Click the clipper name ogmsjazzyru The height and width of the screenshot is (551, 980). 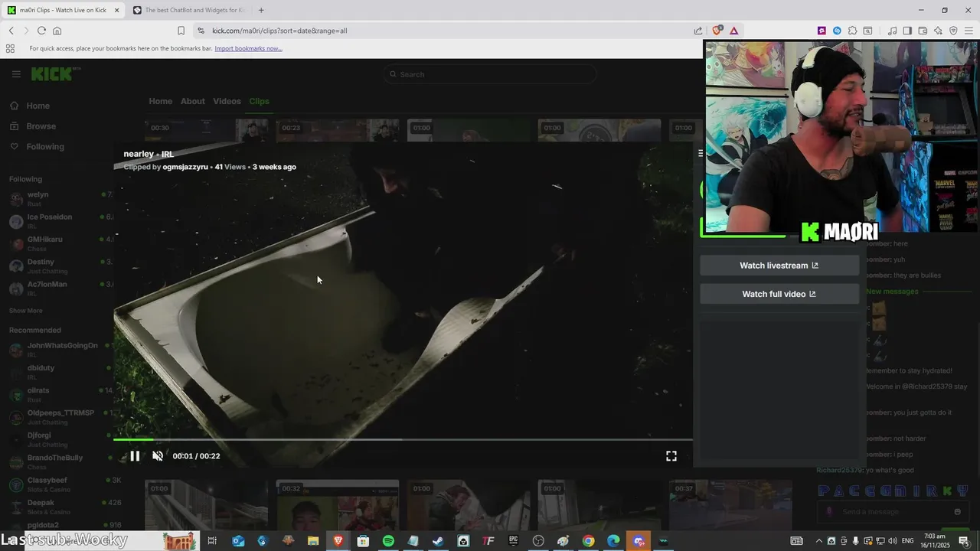tap(185, 167)
